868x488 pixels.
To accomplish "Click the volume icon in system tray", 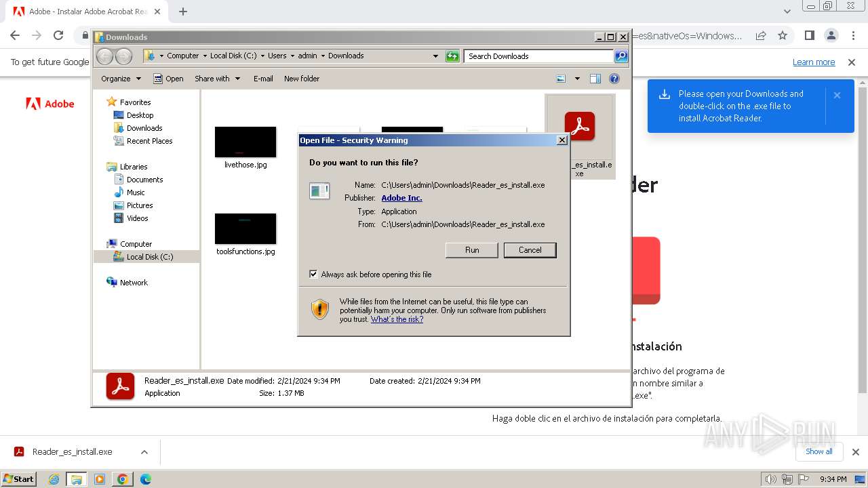I will (x=770, y=479).
